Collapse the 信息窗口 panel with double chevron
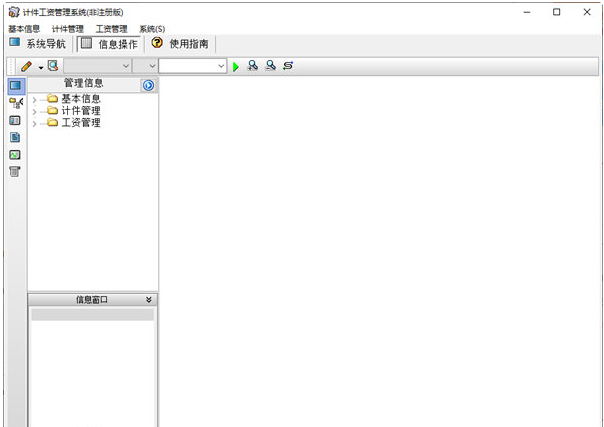 (x=149, y=299)
